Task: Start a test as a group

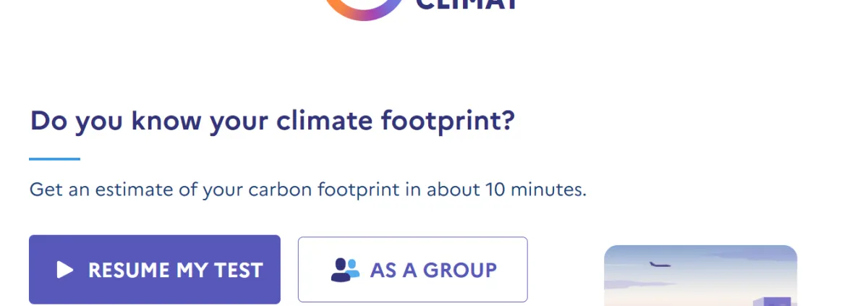Action: tap(413, 269)
